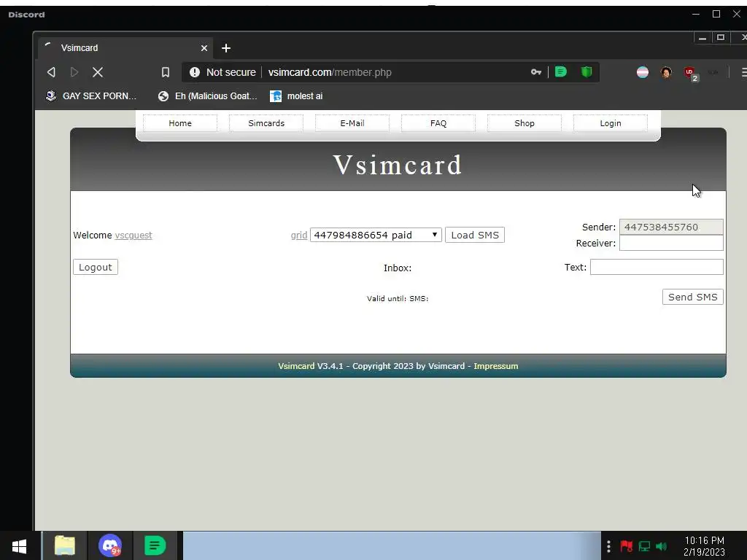747x560 pixels.
Task: Open Discord from the taskbar
Action: [x=110, y=545]
